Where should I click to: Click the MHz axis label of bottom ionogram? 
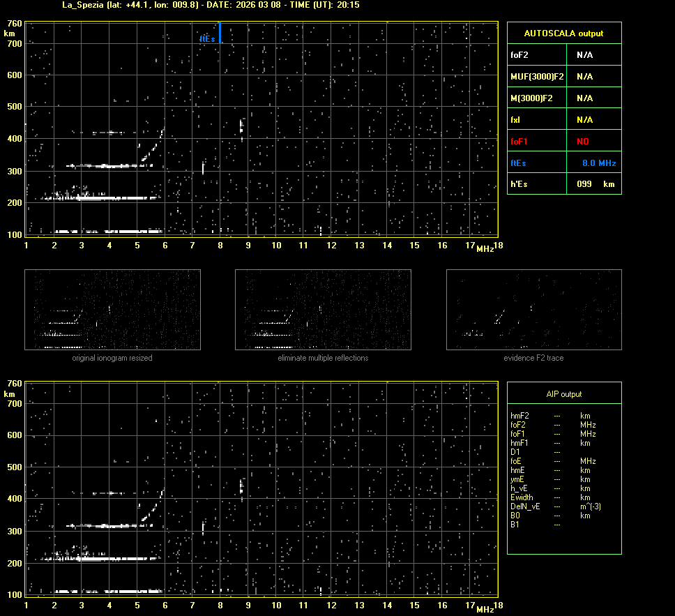[485, 609]
